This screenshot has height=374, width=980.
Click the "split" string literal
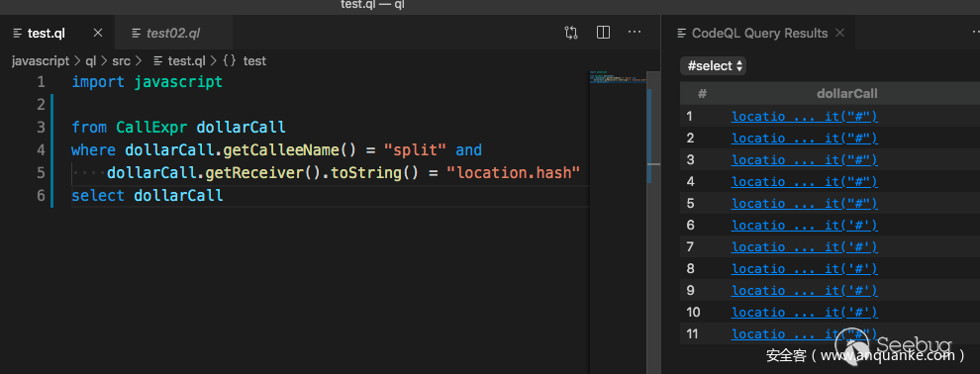tap(415, 150)
